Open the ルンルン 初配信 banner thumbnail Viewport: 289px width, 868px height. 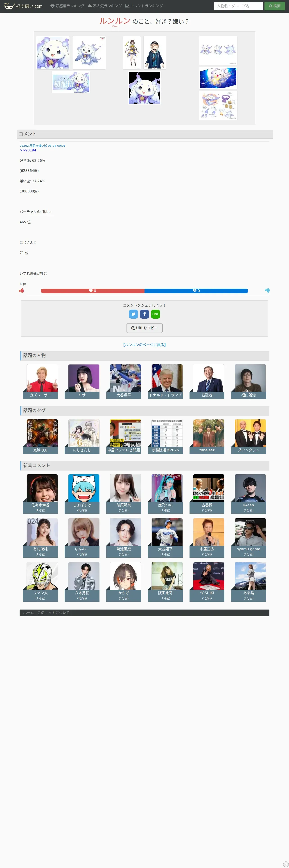[x=71, y=82]
